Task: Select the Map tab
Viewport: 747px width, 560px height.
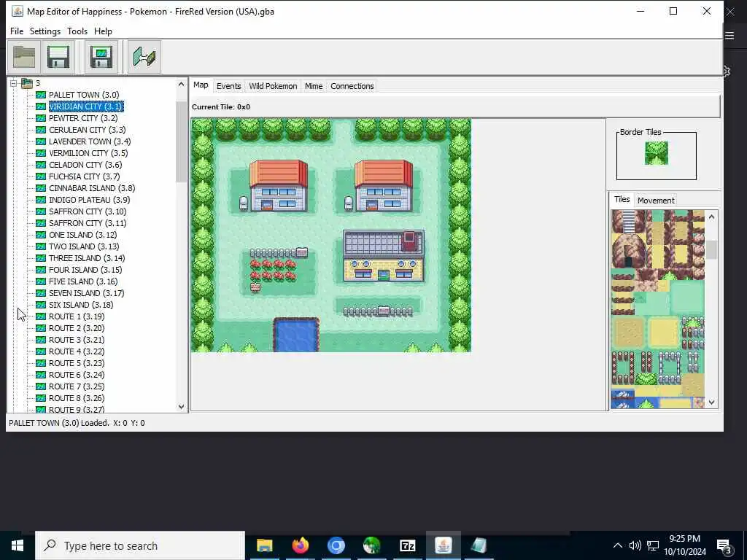Action: coord(201,85)
